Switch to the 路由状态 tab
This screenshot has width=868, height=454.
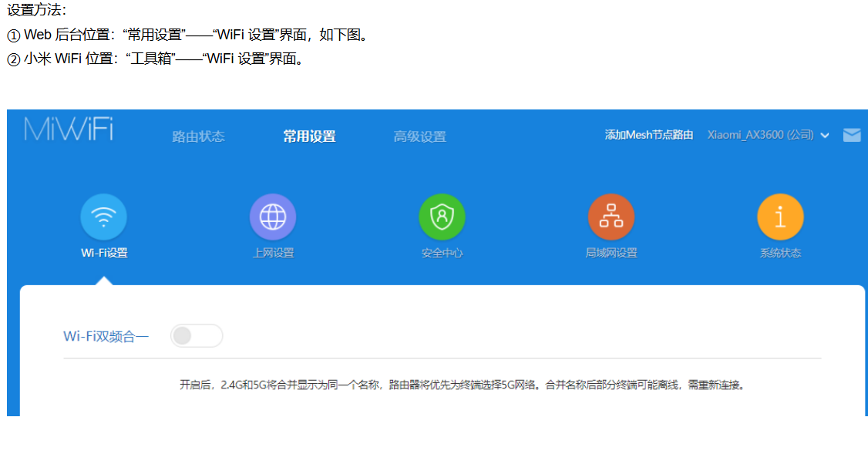pos(198,136)
